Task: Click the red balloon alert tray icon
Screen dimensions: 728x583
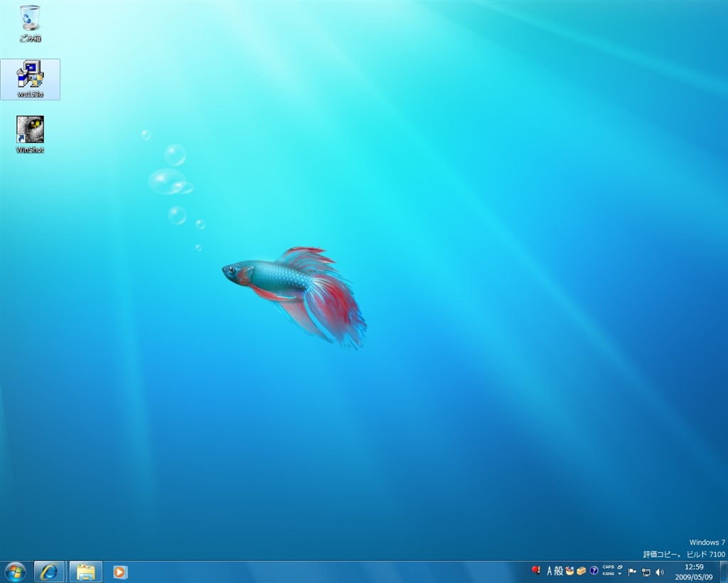Action: (536, 570)
